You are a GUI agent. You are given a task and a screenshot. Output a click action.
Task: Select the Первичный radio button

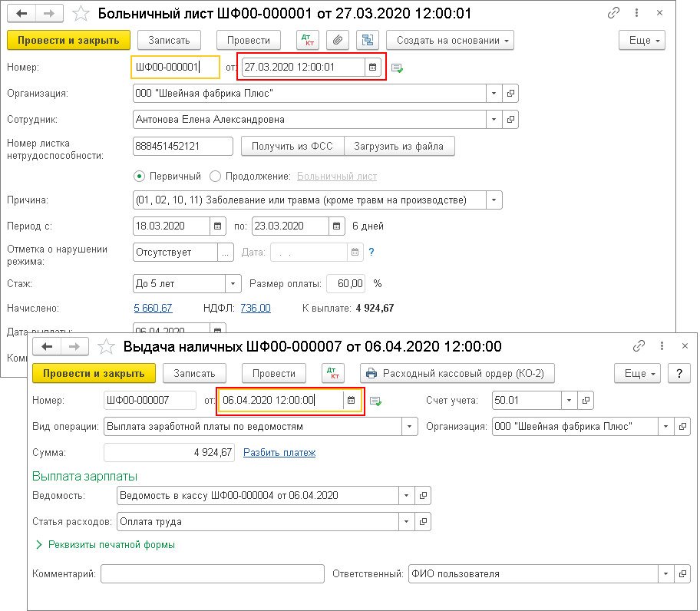pyautogui.click(x=139, y=176)
